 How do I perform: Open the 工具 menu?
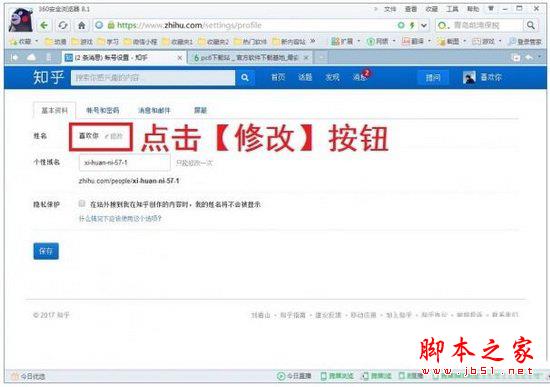click(452, 9)
